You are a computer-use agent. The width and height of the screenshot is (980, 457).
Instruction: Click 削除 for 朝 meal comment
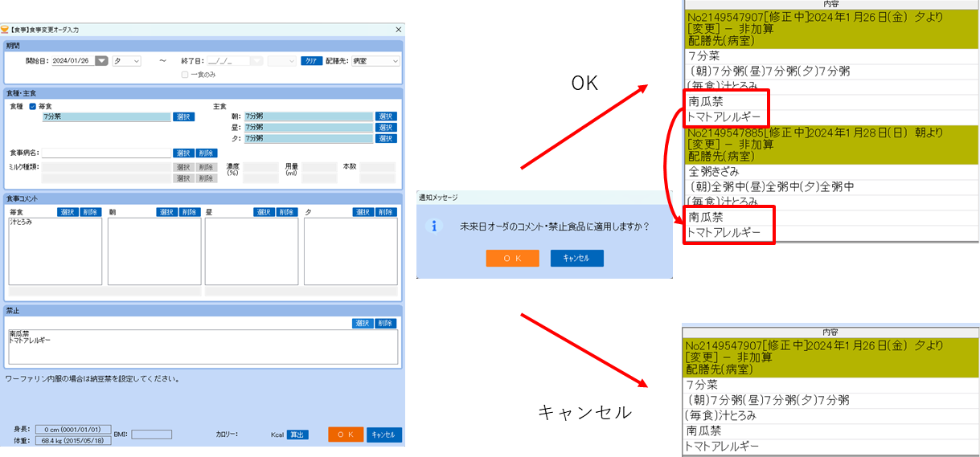[190, 213]
